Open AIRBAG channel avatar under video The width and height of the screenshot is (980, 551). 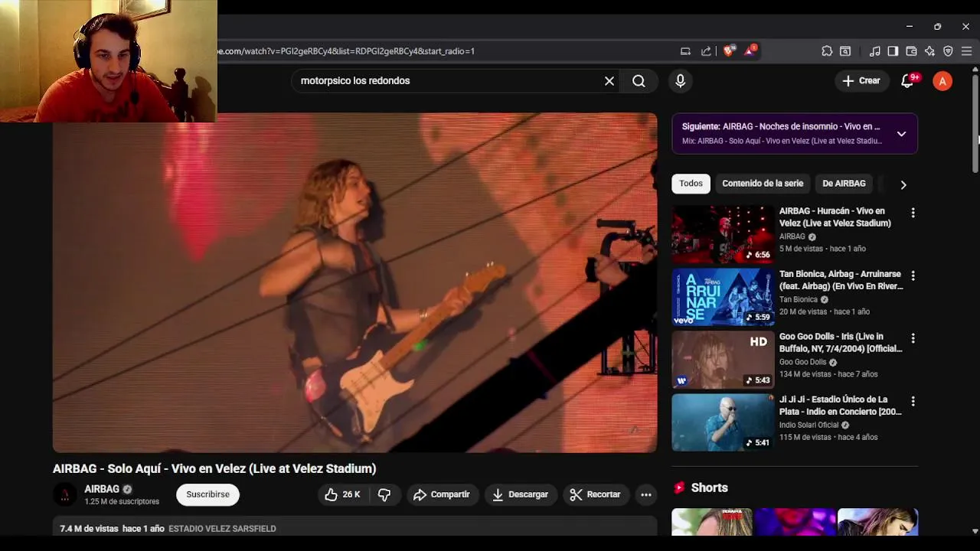(65, 495)
